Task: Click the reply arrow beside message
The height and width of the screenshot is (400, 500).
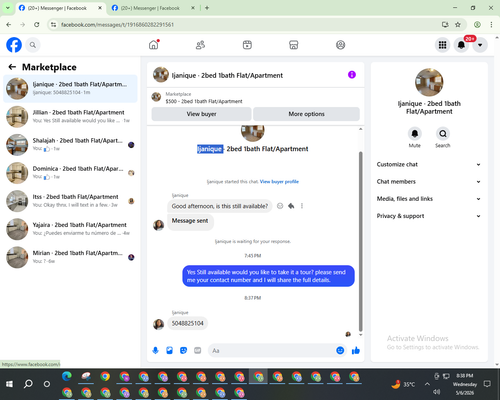Action: click(x=291, y=206)
